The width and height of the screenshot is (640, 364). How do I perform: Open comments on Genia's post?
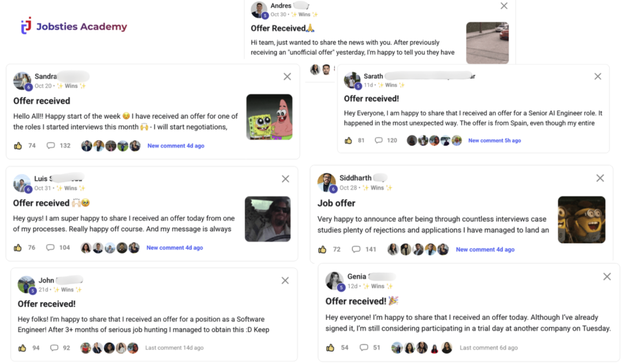[364, 348]
